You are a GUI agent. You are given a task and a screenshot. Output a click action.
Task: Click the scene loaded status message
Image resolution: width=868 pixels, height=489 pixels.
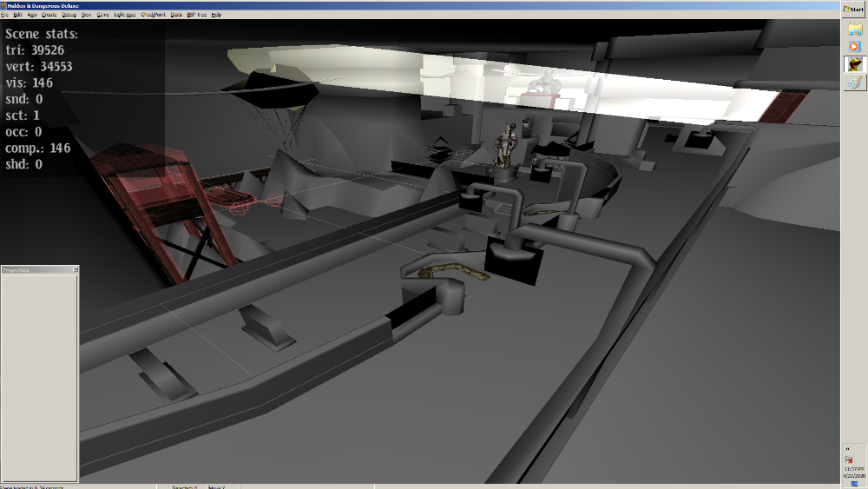77,486
